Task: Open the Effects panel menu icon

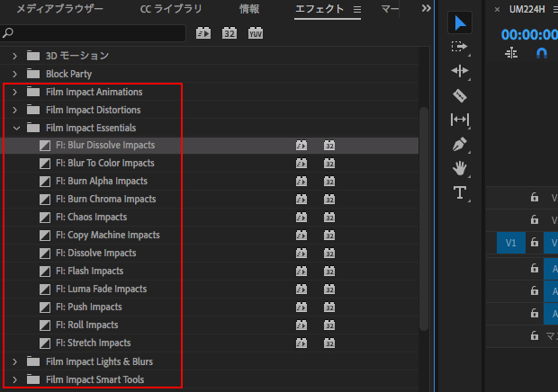Action: coord(357,9)
